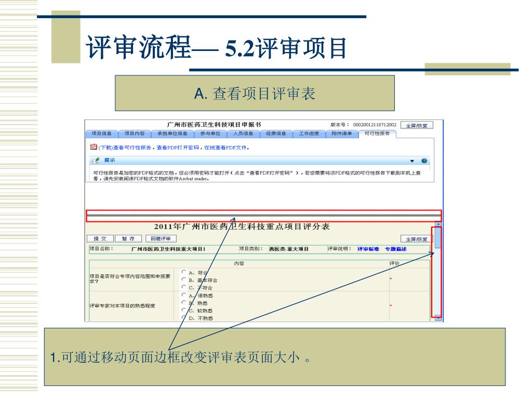Submit the review with 提交 button
Screen dimensions: 532x399
(x=100, y=238)
